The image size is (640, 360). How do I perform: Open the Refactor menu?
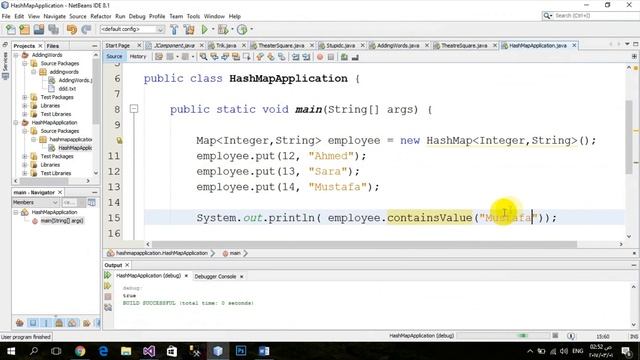click(x=101, y=16)
